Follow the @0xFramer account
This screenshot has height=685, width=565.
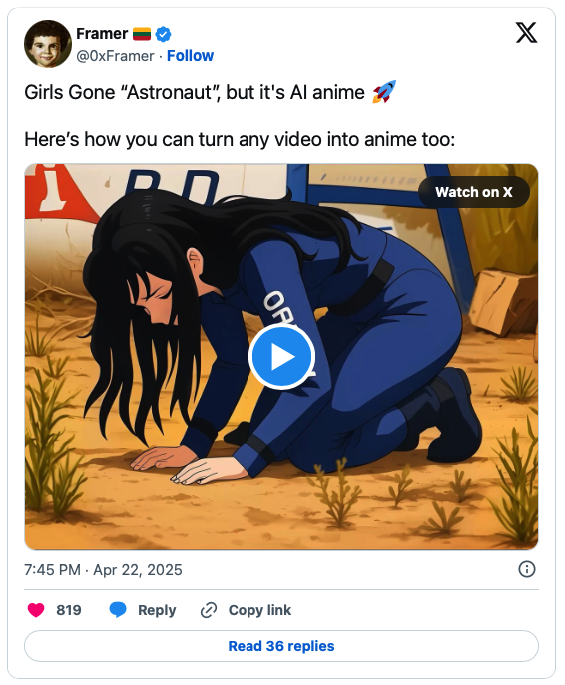pos(190,56)
